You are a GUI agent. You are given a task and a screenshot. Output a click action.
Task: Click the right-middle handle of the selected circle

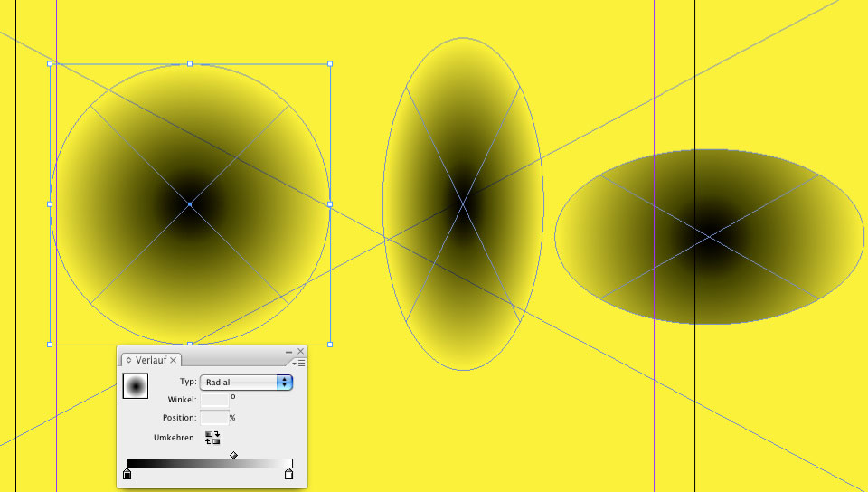point(330,204)
